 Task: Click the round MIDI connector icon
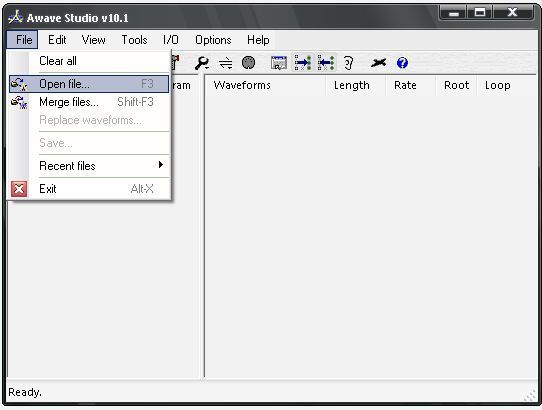tap(248, 63)
